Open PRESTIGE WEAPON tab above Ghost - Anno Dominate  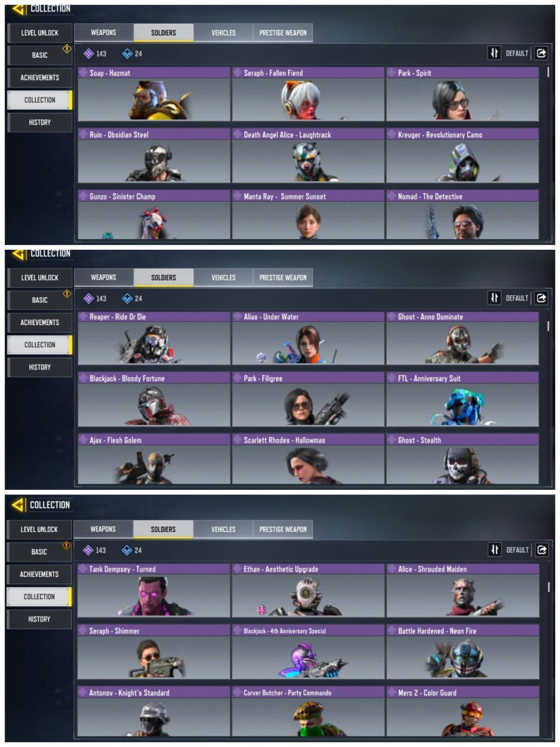[283, 278]
